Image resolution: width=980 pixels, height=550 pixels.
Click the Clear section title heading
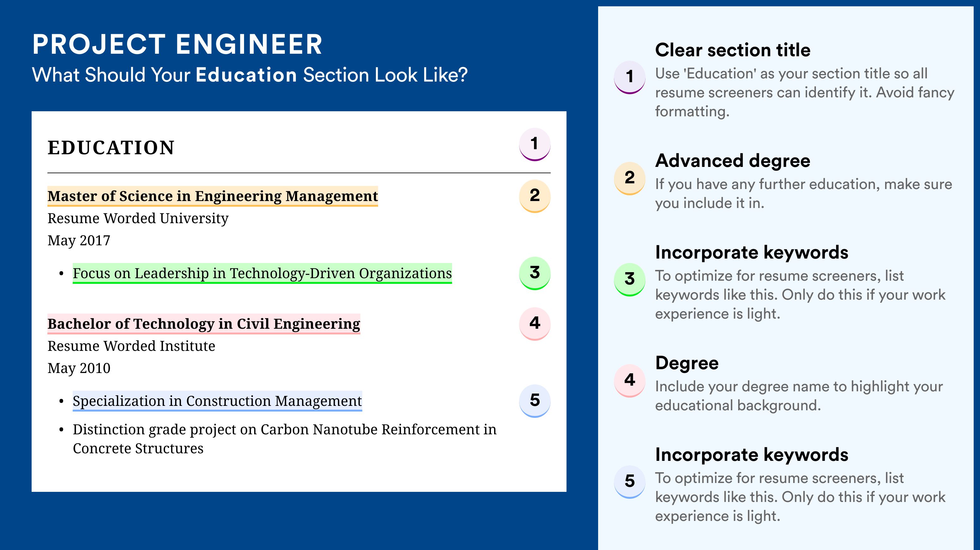(733, 50)
